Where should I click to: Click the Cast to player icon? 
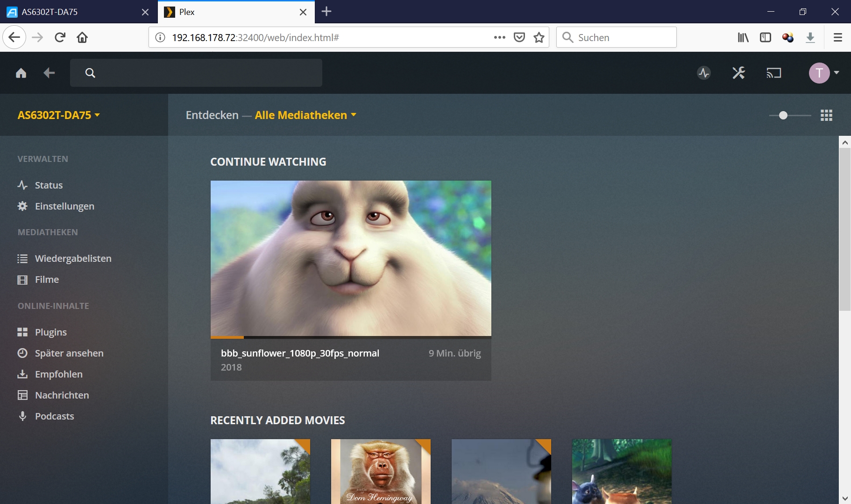773,73
